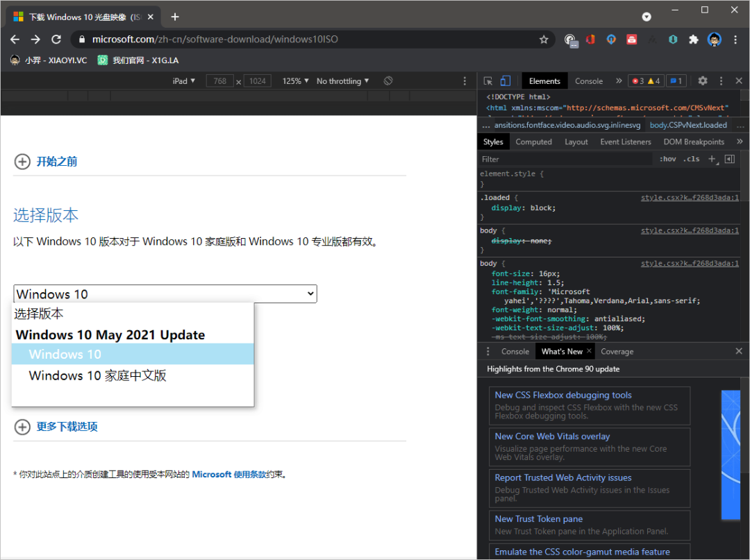This screenshot has width=750, height=560.
Task: Open DevTools settings gear
Action: [703, 81]
